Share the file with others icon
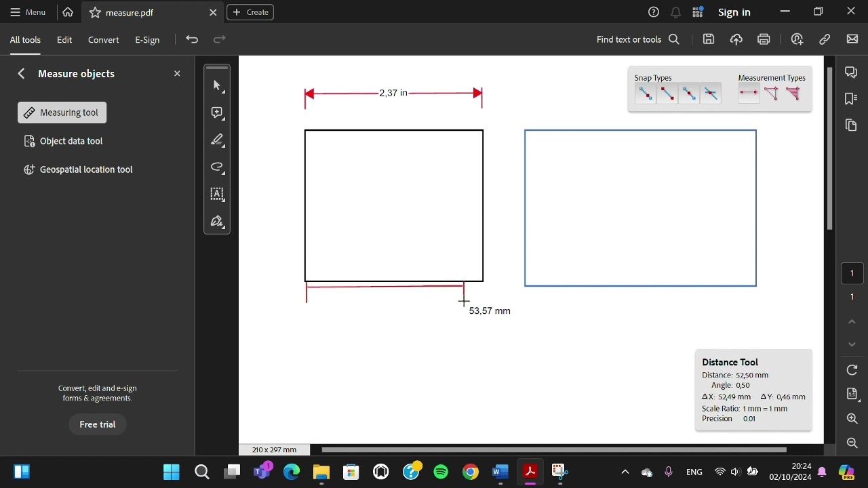868x488 pixels. [797, 39]
